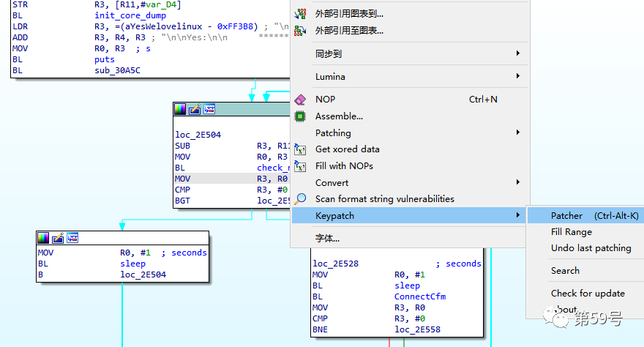Click the Get xored data icon
This screenshot has width=644, height=347.
[300, 149]
